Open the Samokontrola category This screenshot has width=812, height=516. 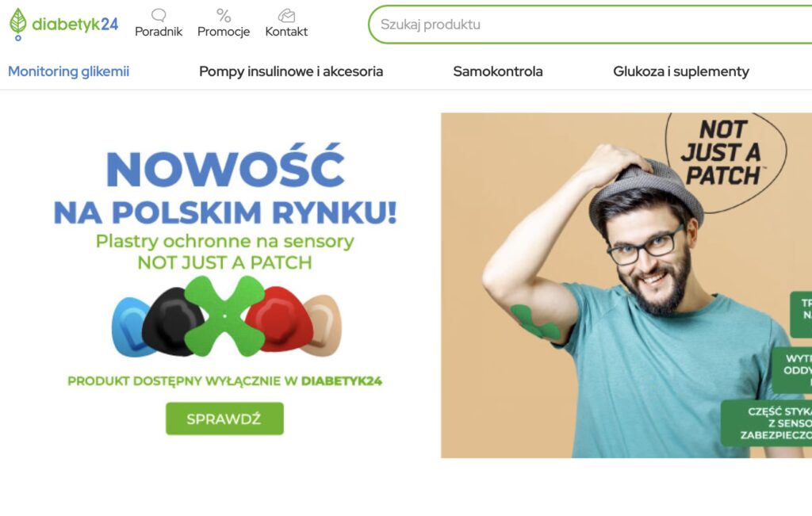(x=498, y=71)
